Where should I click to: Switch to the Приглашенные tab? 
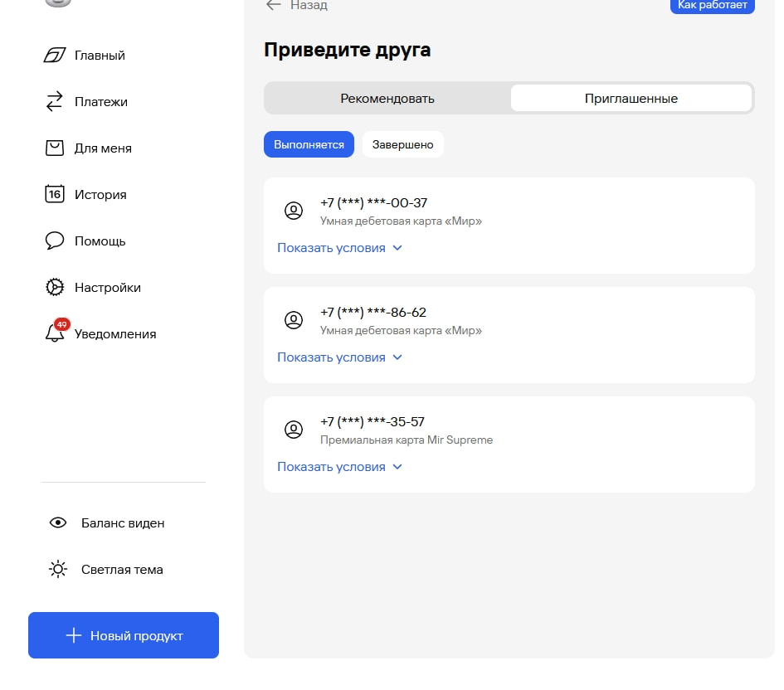click(631, 99)
